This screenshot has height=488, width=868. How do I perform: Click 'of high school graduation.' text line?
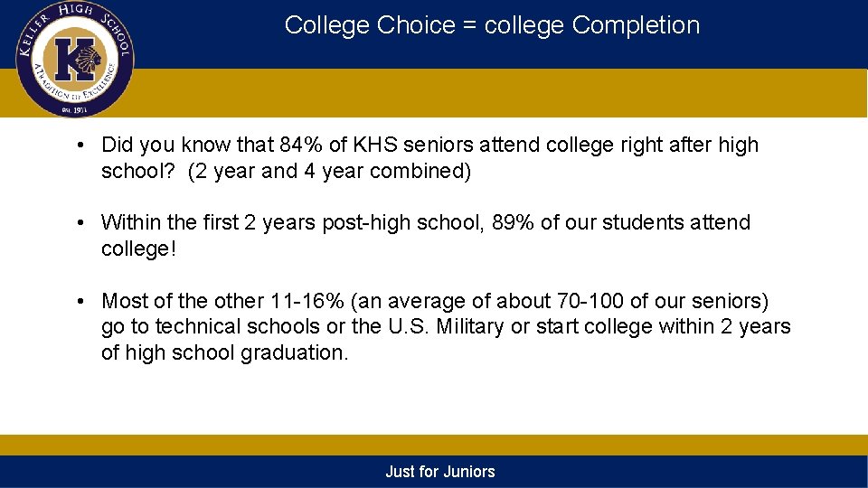coord(225,352)
